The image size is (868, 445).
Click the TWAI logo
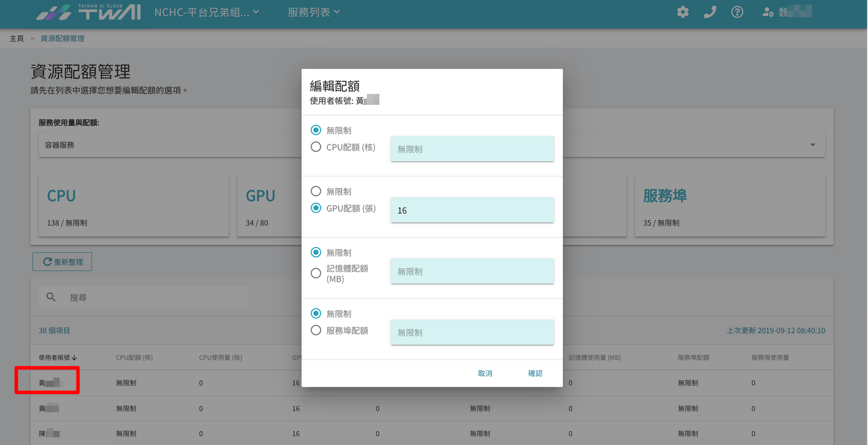point(88,13)
